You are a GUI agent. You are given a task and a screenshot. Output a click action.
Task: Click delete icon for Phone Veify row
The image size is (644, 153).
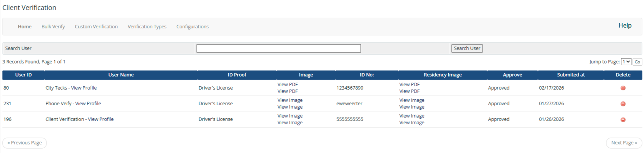[x=623, y=104]
